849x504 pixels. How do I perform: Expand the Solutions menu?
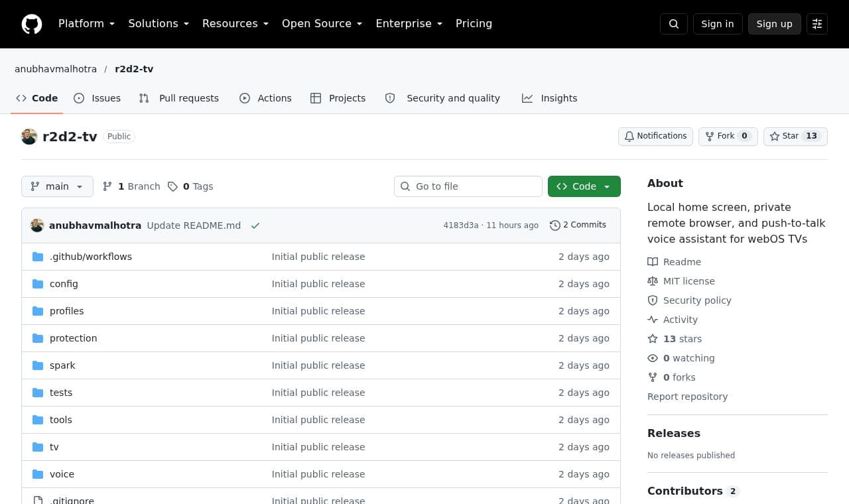(159, 24)
